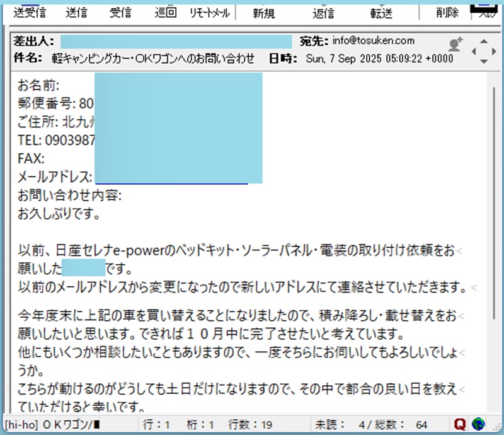Create new mail with 新規
The height and width of the screenshot is (435, 504).
coord(263,13)
